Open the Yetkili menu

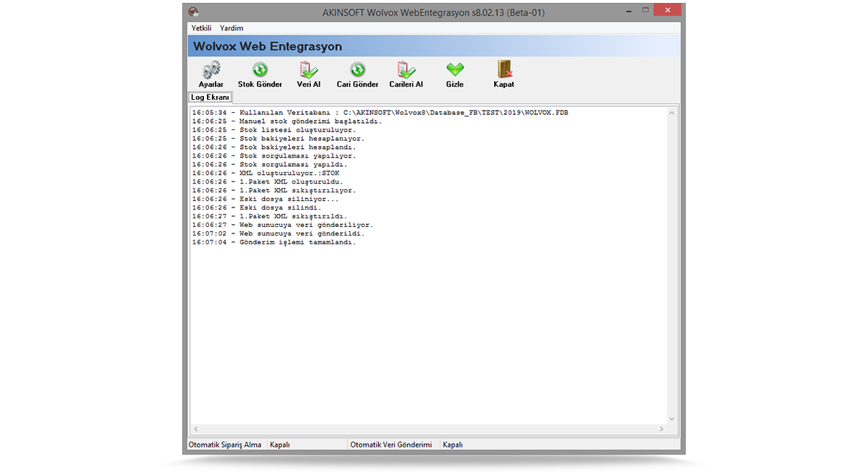201,28
